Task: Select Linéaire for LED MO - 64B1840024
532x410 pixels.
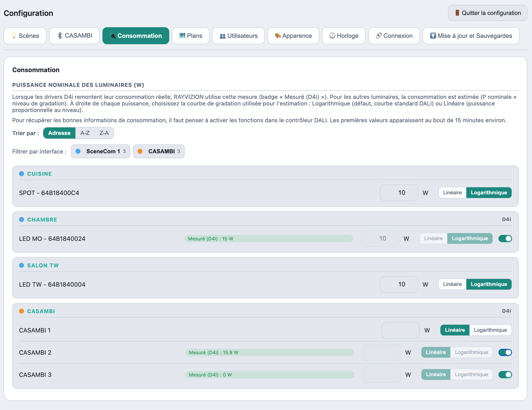Action: [x=433, y=238]
